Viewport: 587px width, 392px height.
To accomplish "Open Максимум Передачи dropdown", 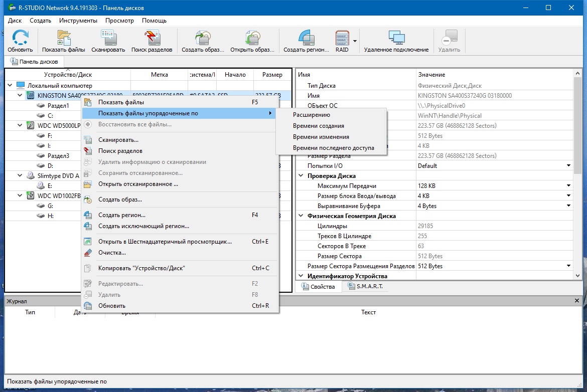I will pos(568,185).
